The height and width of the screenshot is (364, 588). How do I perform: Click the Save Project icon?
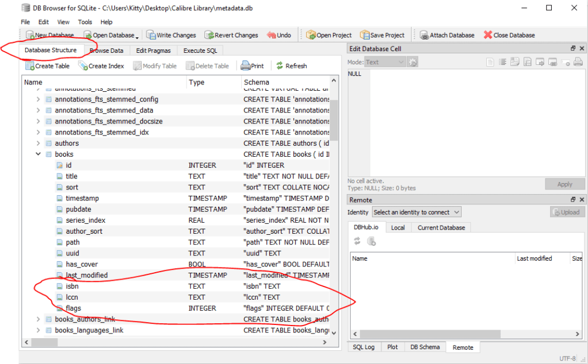pyautogui.click(x=365, y=35)
